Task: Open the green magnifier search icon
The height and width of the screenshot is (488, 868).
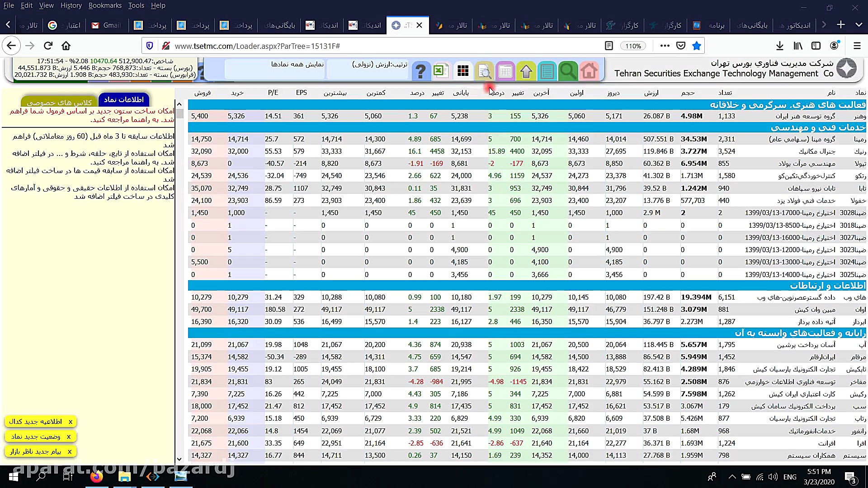Action: pos(568,71)
